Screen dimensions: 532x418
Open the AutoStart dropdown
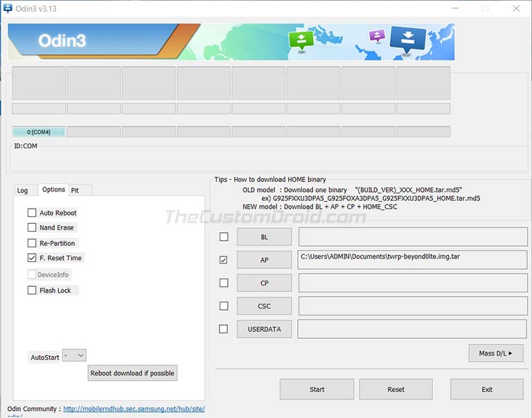(x=74, y=356)
